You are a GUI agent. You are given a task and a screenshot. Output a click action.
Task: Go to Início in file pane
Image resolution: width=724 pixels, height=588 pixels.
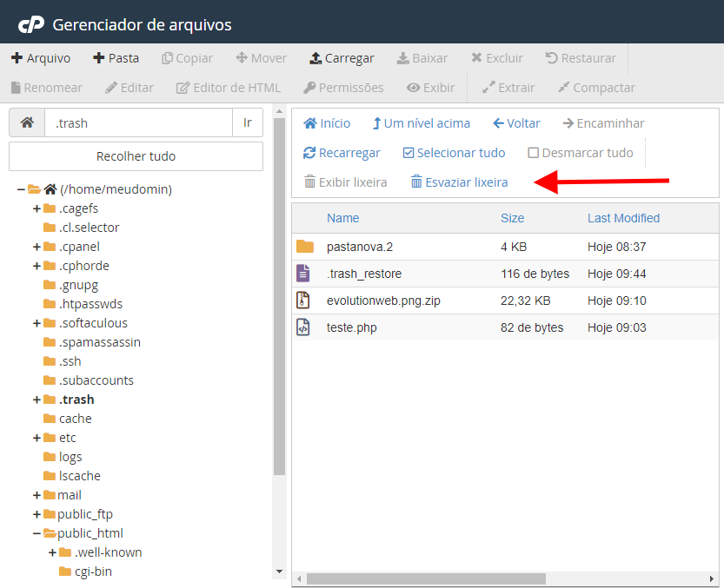(x=327, y=123)
